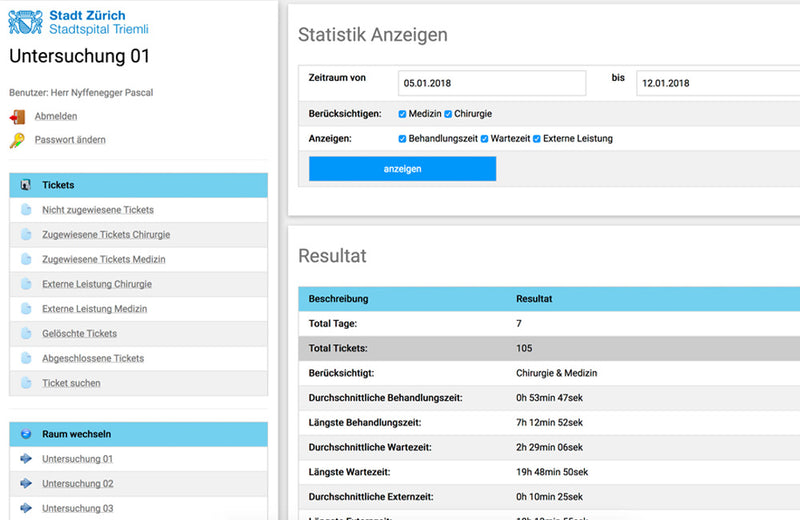Image resolution: width=800 pixels, height=520 pixels.
Task: Uncheck the Externe Leistung checkbox
Action: point(537,139)
